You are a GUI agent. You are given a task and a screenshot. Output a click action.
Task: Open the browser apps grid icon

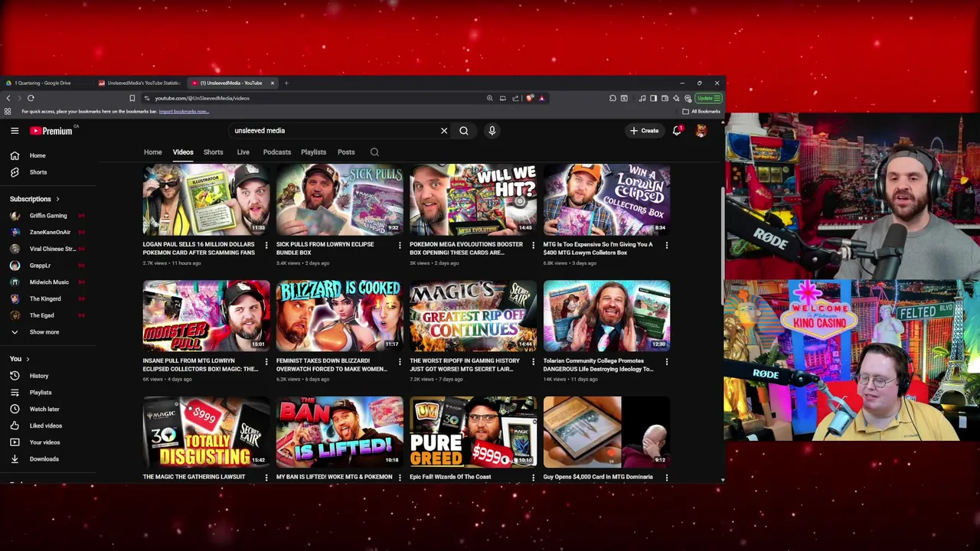(x=8, y=112)
